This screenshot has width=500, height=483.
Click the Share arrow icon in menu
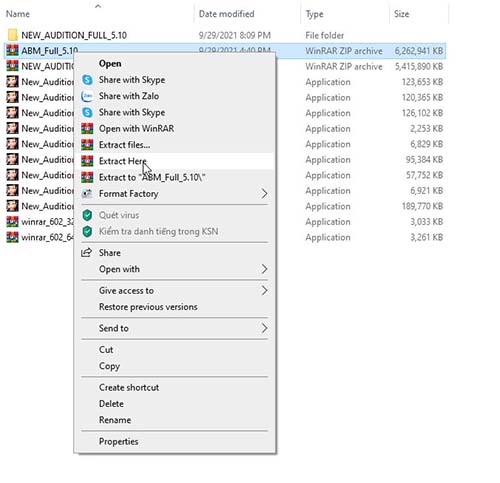tap(87, 253)
